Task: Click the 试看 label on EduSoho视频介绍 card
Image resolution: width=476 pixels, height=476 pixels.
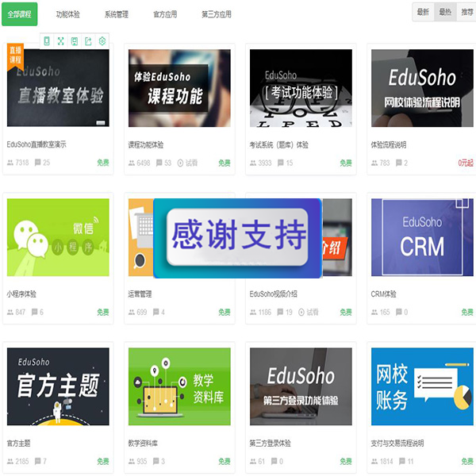Action: click(313, 312)
